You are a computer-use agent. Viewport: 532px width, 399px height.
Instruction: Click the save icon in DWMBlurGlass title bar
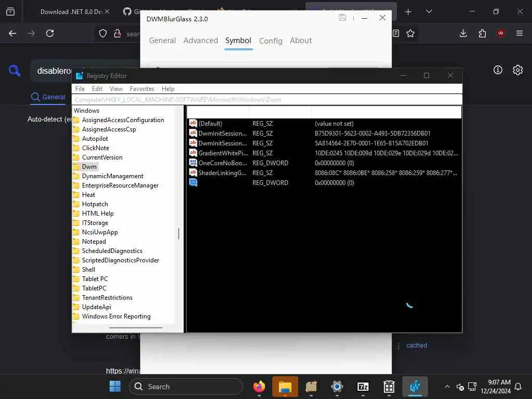coord(342,18)
